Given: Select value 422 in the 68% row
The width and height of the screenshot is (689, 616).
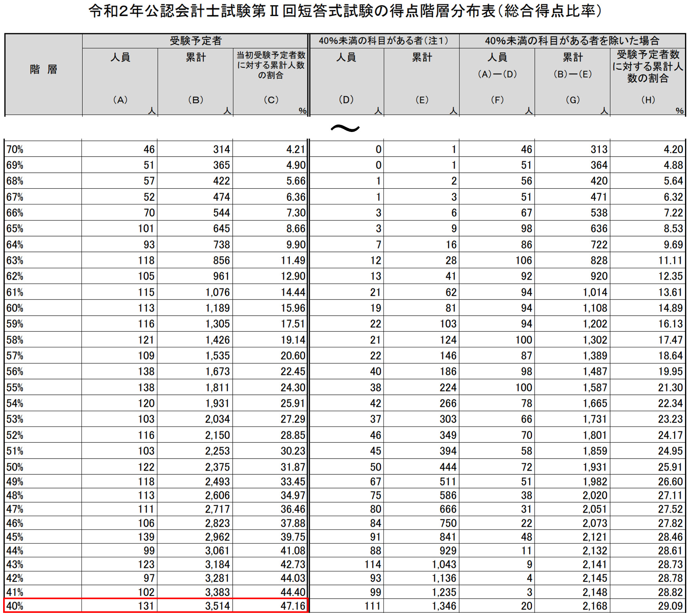Looking at the screenshot, I should (x=221, y=181).
